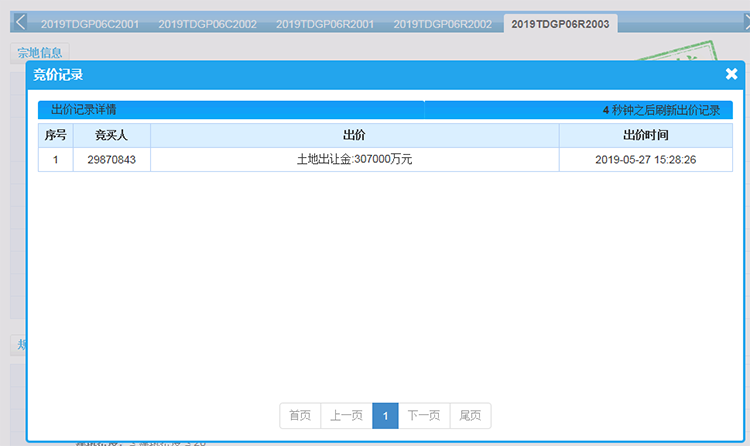Viewport: 750px width, 446px height.
Task: Click the active 2019TDGP06R2003 tab
Action: point(560,23)
